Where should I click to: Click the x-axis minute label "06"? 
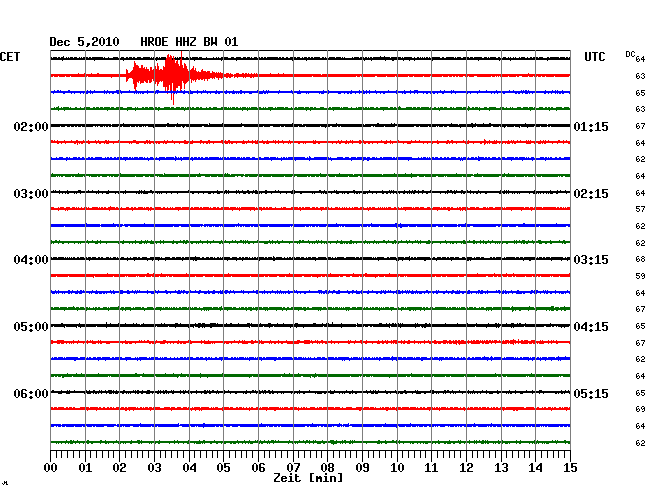258,468
